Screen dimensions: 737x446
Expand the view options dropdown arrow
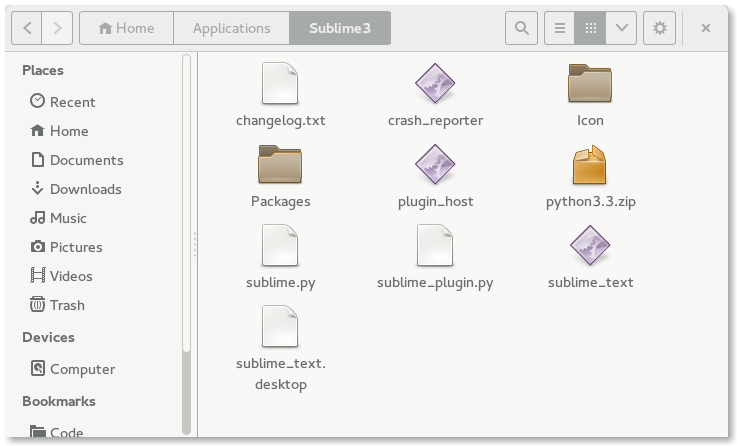(x=621, y=28)
